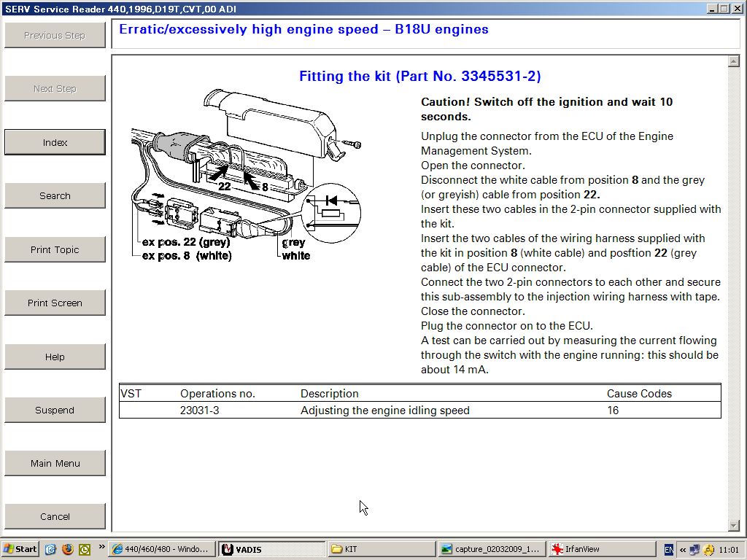Switch to 440/460/480 Internet Explorer window
Viewport: 747px width, 560px height.
tap(161, 549)
